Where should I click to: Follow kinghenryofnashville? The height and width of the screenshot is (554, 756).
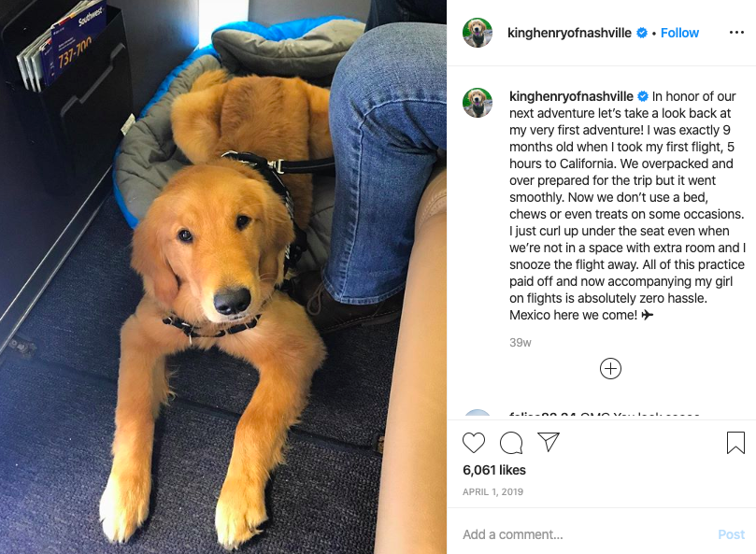(x=679, y=33)
